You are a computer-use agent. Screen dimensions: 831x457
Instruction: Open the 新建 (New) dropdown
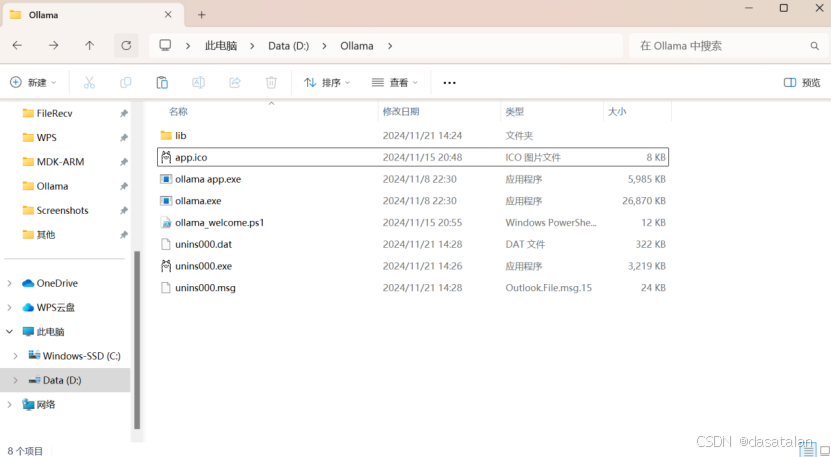click(33, 82)
